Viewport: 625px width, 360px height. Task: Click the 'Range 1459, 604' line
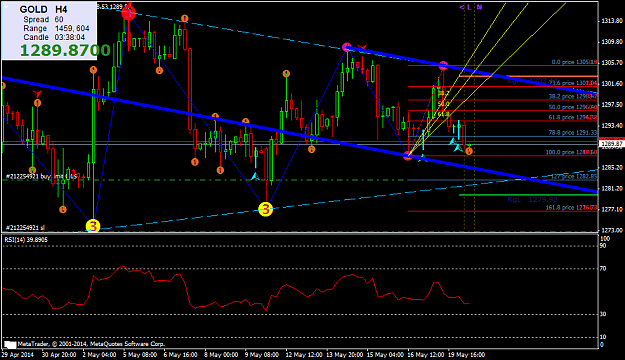(56, 28)
